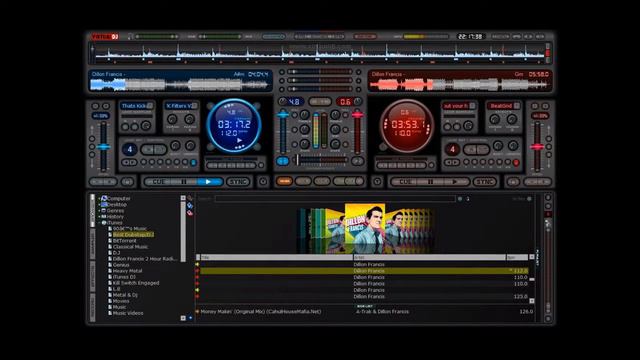Click the search field in the browser
The height and width of the screenshot is (360, 640).
click(x=335, y=199)
